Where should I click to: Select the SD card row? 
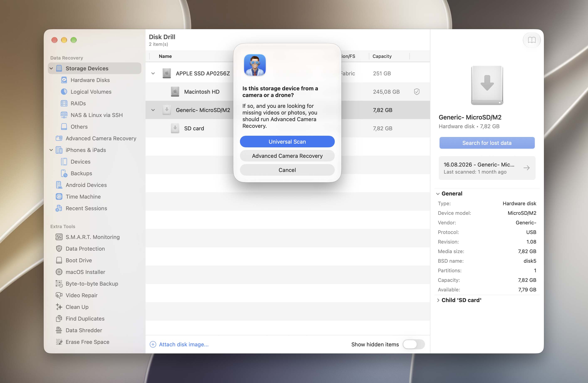pos(287,128)
